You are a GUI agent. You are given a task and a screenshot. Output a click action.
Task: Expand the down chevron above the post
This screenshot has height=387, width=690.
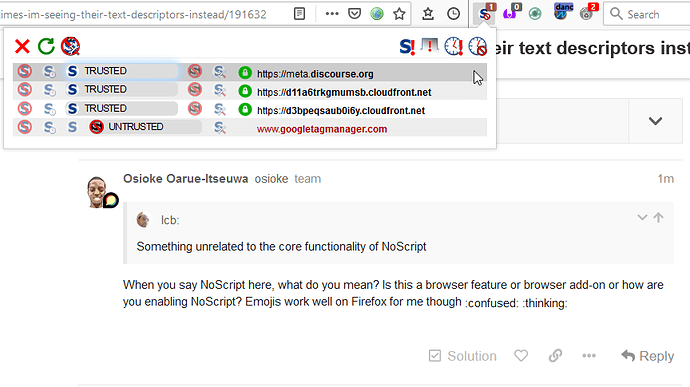pos(656,121)
